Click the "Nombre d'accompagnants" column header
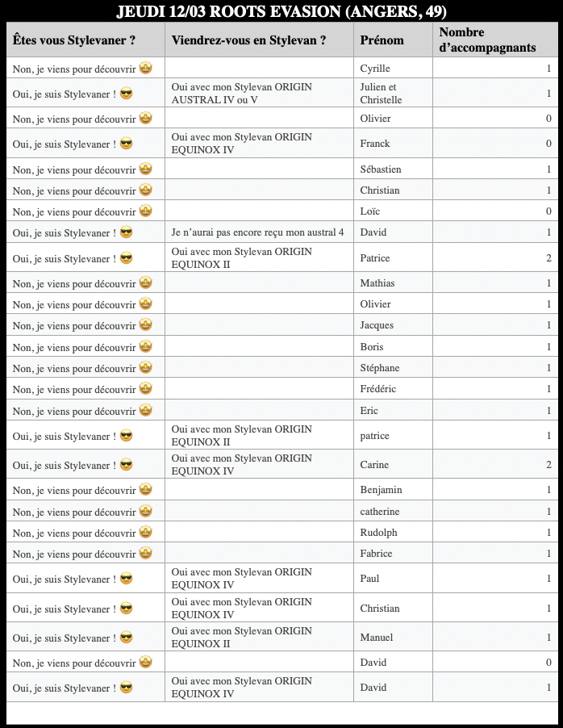The height and width of the screenshot is (728, 563). tap(487, 40)
